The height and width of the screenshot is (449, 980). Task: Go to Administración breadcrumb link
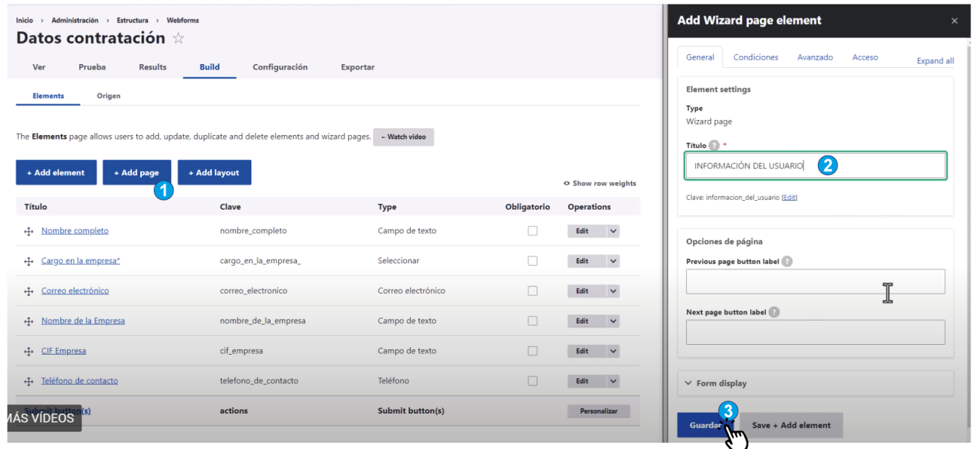click(75, 20)
